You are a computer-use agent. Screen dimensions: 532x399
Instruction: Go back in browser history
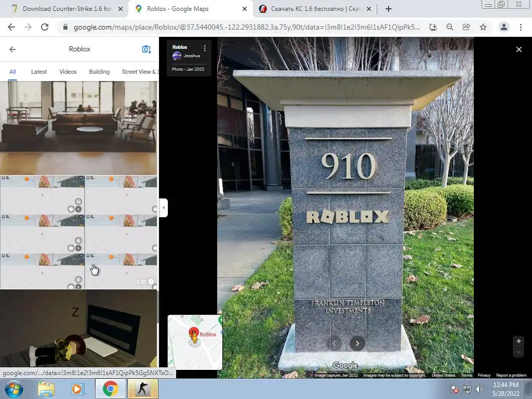(11, 27)
